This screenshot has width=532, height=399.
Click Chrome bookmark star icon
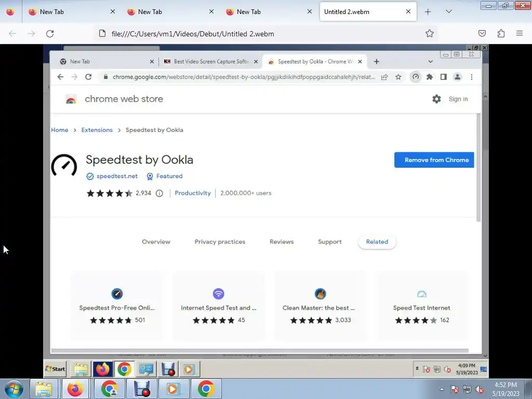tap(398, 77)
